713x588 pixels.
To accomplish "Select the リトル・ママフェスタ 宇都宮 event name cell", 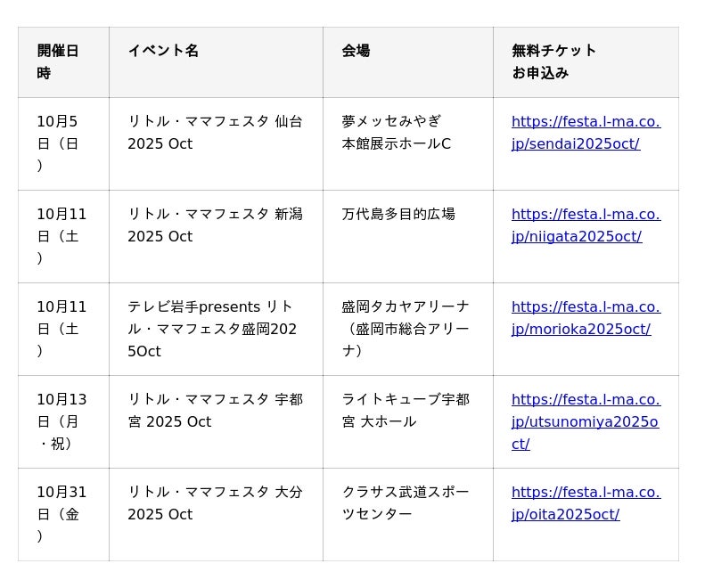I will 215,411.
